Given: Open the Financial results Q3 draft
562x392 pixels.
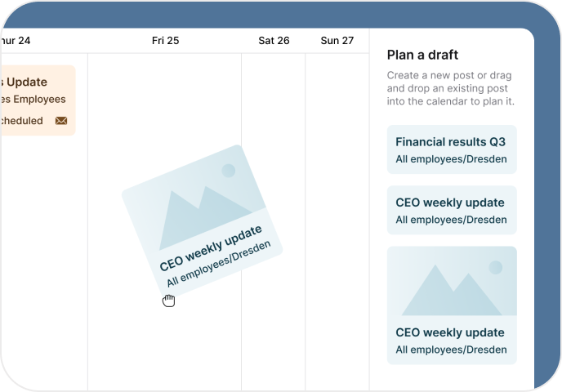Looking at the screenshot, I should (x=452, y=149).
